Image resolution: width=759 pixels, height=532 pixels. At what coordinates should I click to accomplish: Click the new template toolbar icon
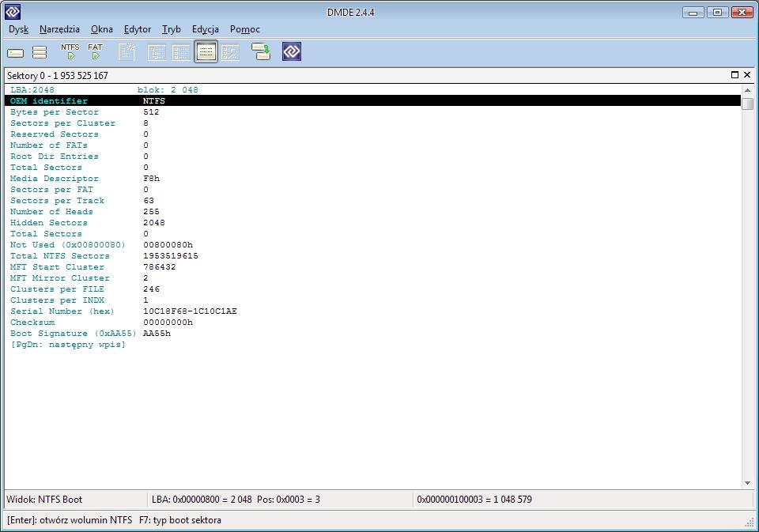pos(126,52)
